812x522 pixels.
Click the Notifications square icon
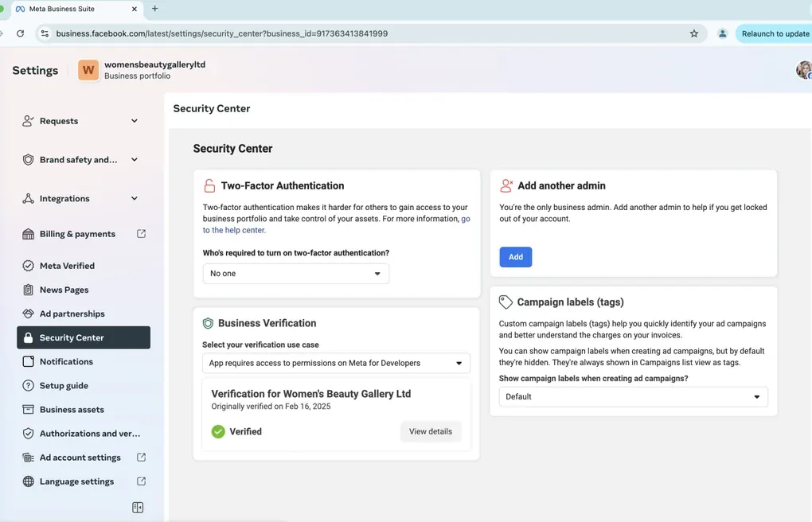(28, 361)
